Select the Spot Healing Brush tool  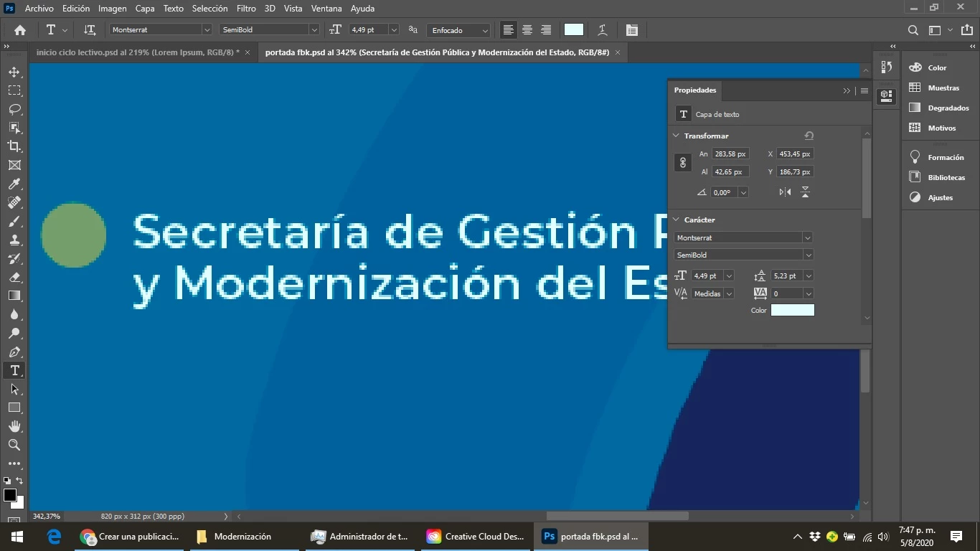click(x=14, y=203)
